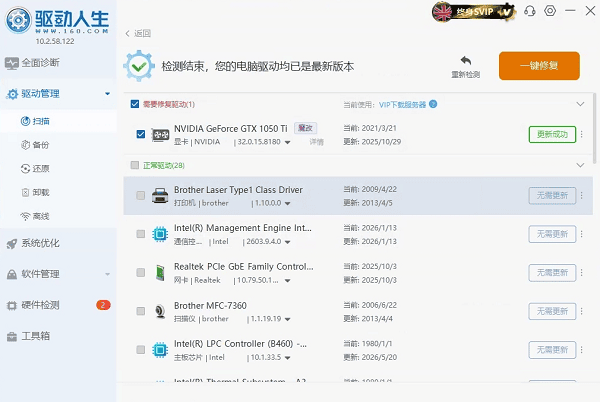600x402 pixels.
Task: Check the Brother MFC-7360 checkbox
Action: coord(141,311)
